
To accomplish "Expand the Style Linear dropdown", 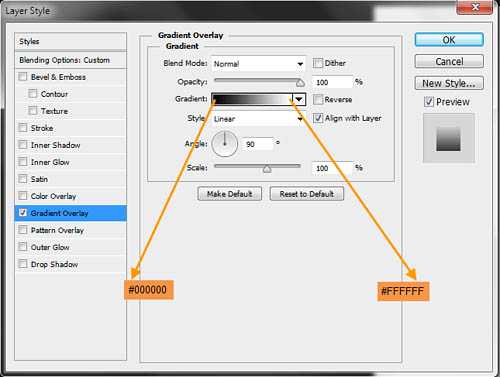I will pyautogui.click(x=258, y=119).
